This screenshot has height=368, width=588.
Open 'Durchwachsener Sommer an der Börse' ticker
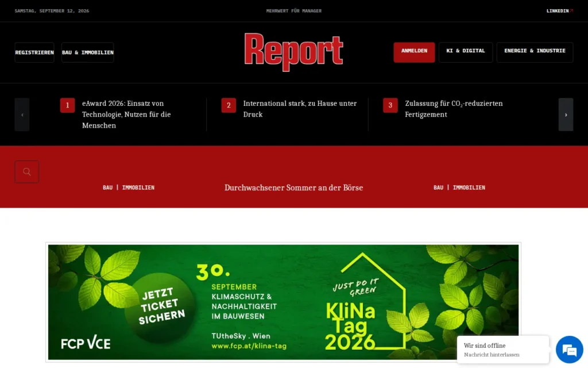tap(293, 188)
